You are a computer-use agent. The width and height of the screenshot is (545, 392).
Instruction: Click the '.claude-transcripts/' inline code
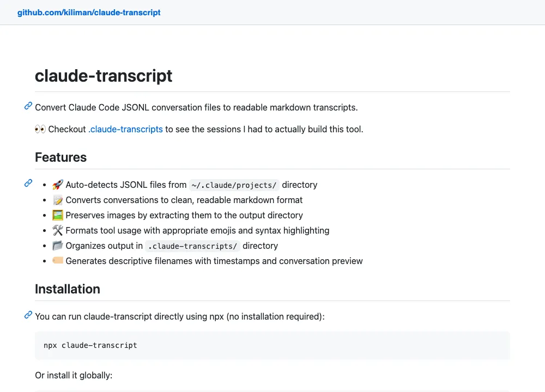[x=192, y=246]
